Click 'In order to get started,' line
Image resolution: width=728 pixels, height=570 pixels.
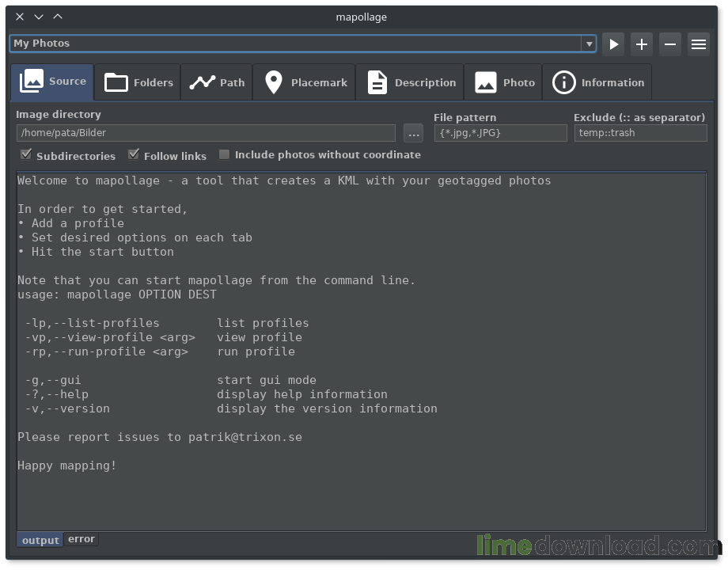[x=103, y=209]
